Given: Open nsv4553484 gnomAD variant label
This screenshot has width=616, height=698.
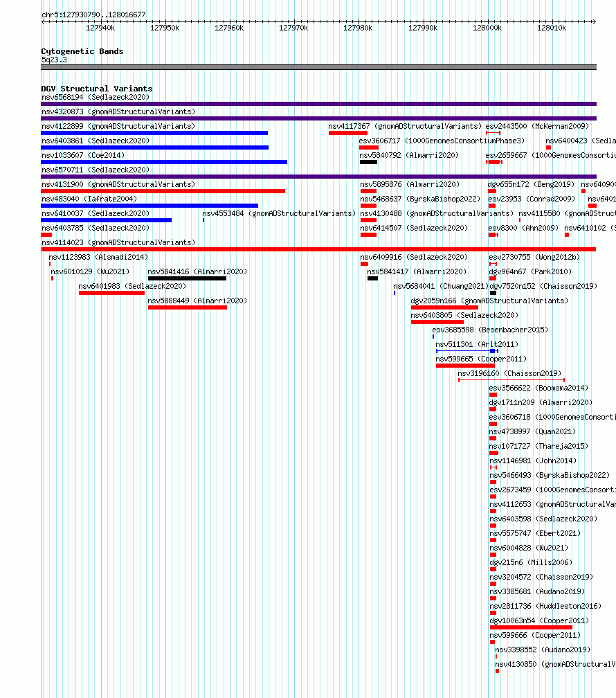Looking at the screenshot, I should (279, 214).
